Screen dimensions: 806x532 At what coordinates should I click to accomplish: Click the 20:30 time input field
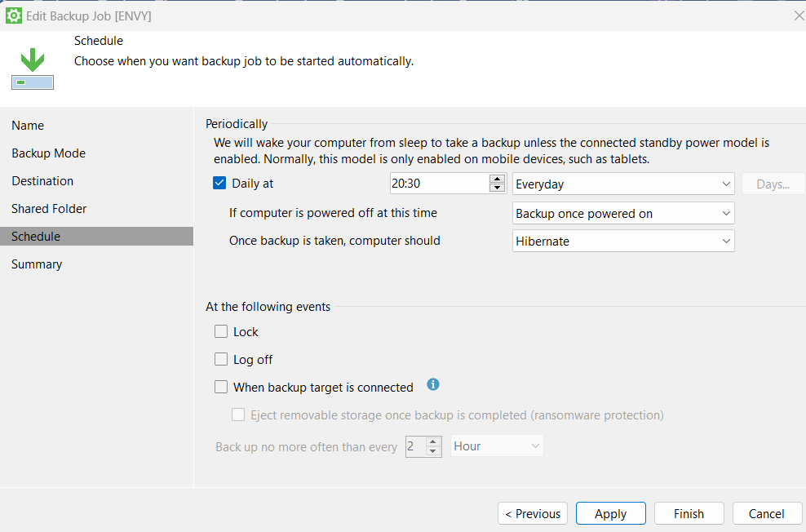[438, 184]
